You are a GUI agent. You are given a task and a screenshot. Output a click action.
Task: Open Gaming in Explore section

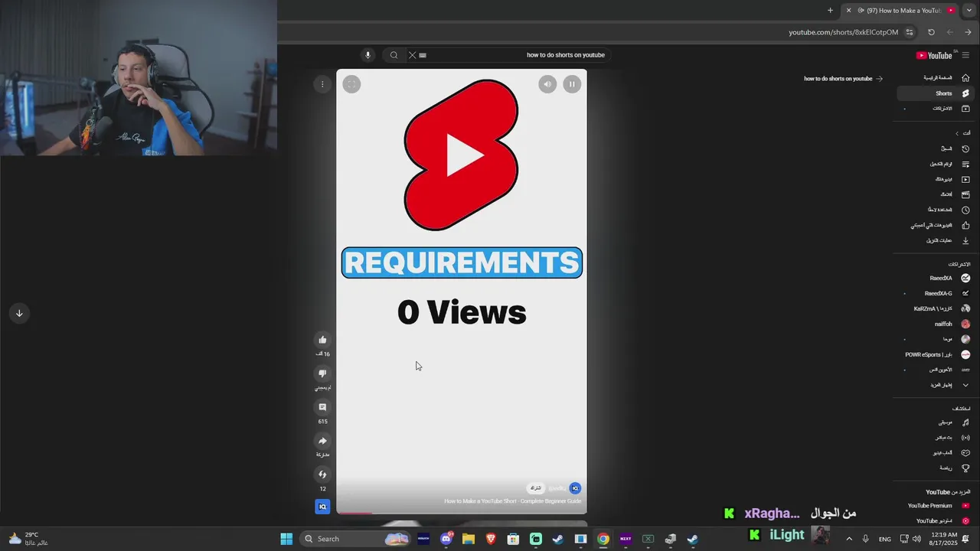coord(935,452)
